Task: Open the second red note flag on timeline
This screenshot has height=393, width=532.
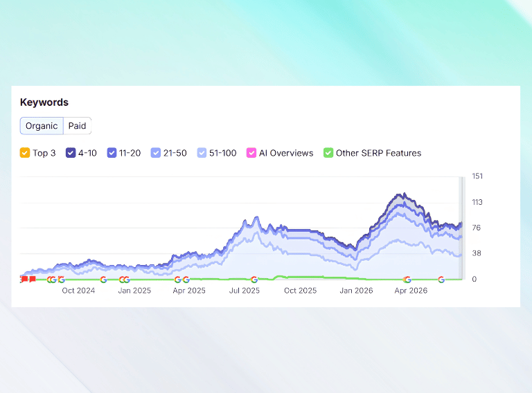Action: point(33,279)
